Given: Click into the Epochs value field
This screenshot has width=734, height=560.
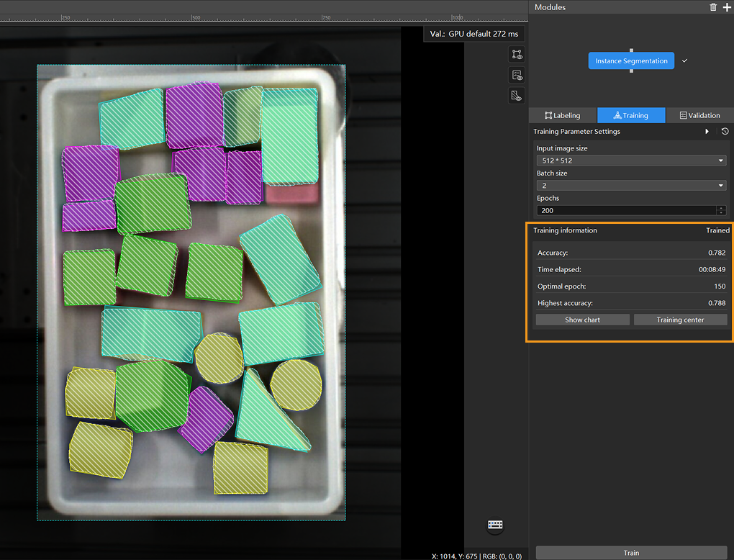Looking at the screenshot, I should 625,211.
